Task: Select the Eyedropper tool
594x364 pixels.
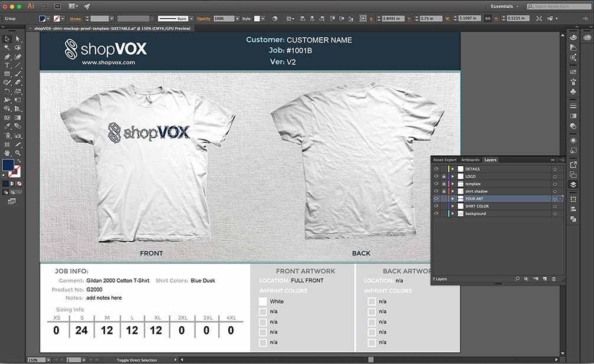Action: tap(7, 126)
